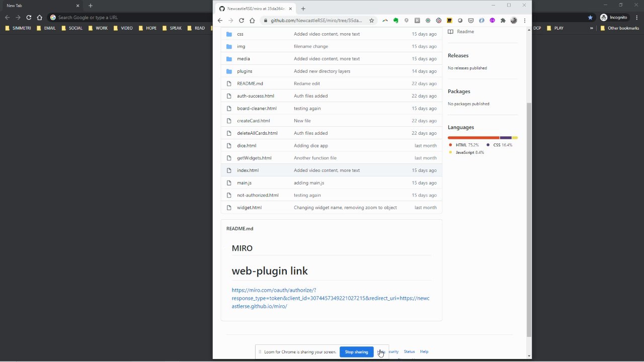Click the miro.com oauth authorize link
The image size is (644, 362).
click(331, 298)
